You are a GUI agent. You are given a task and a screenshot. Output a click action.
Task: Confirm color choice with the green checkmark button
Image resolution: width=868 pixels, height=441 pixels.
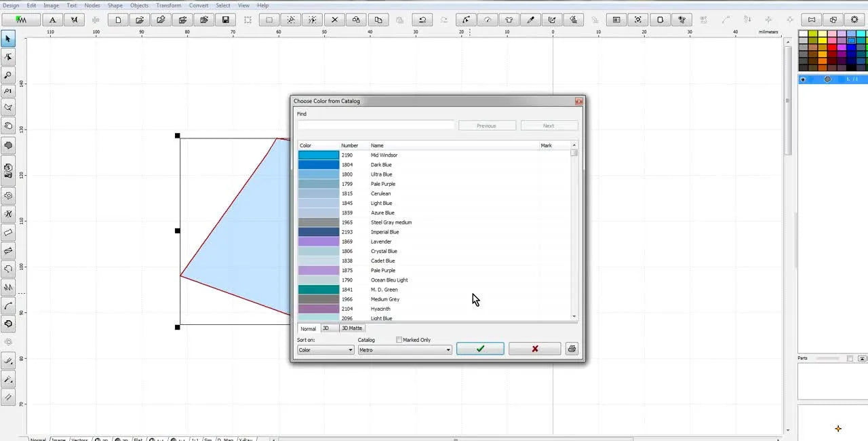click(x=480, y=348)
